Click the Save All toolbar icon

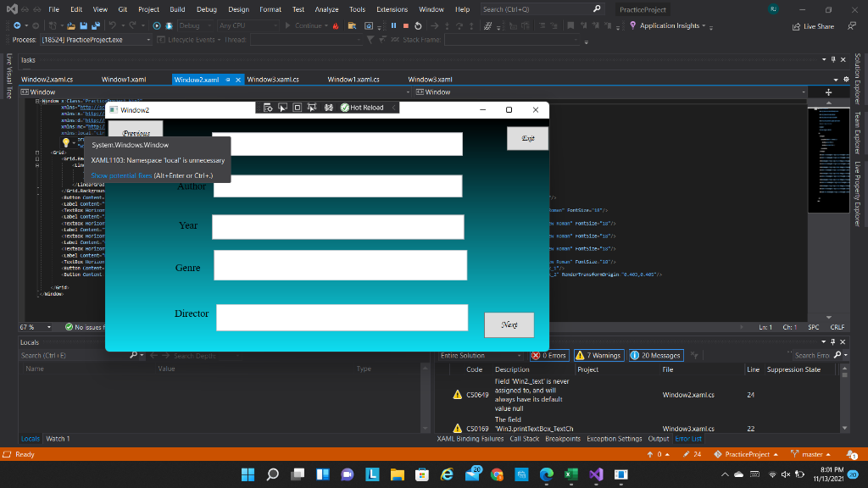pos(96,25)
